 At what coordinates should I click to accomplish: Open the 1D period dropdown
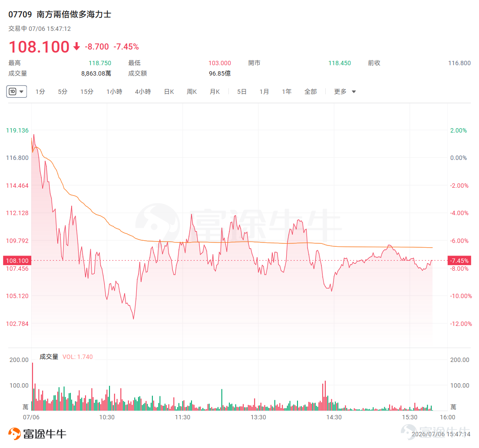coord(17,91)
